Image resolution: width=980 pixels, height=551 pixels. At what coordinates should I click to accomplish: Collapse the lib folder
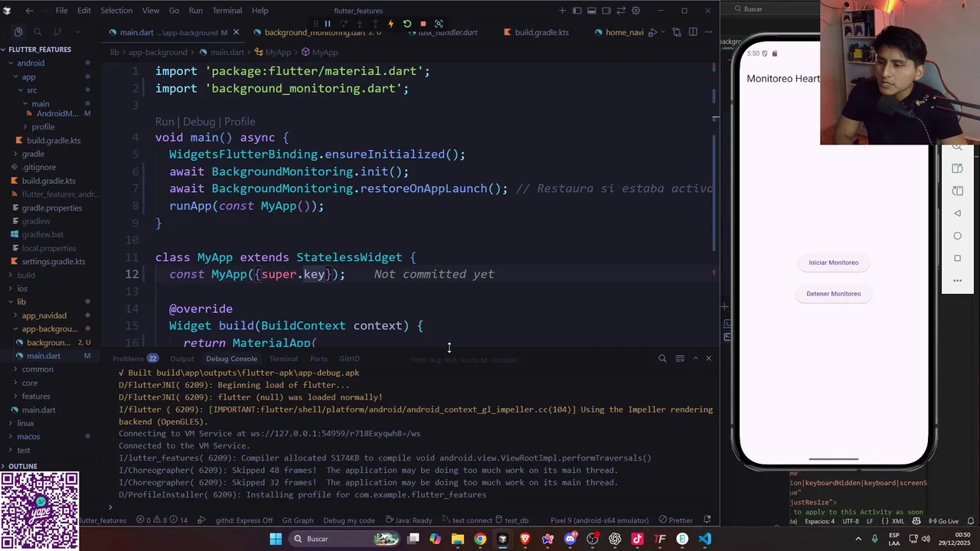(x=21, y=302)
